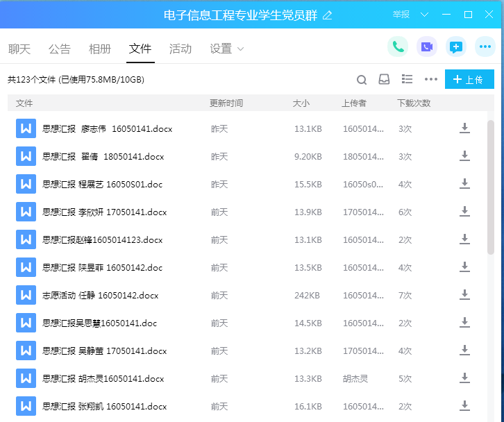Open the title bar chevron dropdown menu
Viewport: 504px width, 422px height.
click(x=425, y=15)
